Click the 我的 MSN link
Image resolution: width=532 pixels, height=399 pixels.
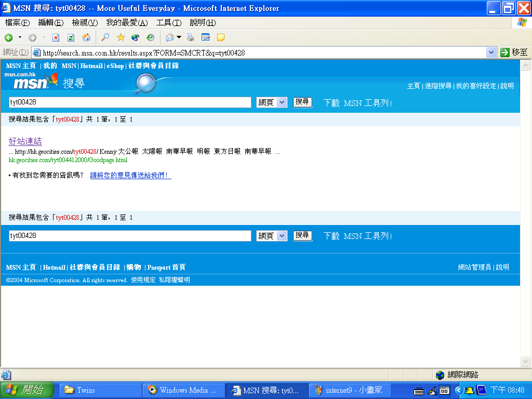[60, 66]
